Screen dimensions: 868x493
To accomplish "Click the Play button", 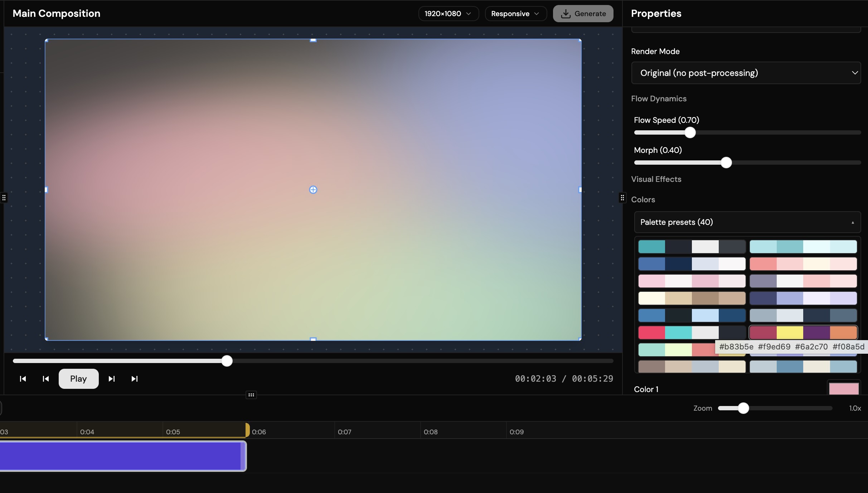I will (78, 379).
